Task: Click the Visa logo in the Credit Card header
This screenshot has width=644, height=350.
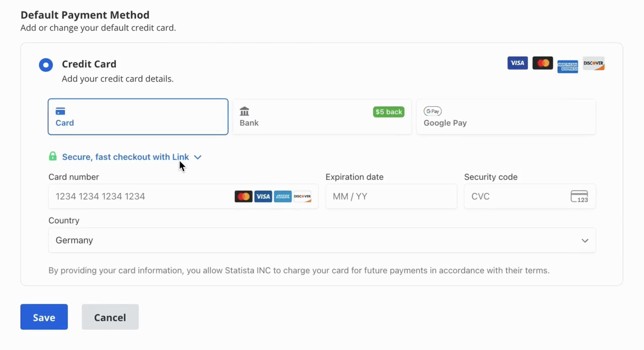Action: [x=517, y=63]
